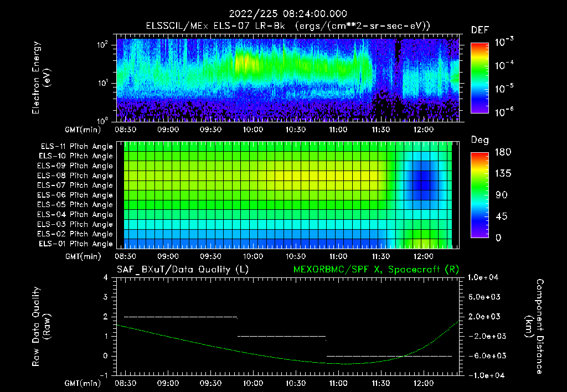Click the data quality line segment at level 2
This screenshot has height=392, width=567.
coord(181,317)
